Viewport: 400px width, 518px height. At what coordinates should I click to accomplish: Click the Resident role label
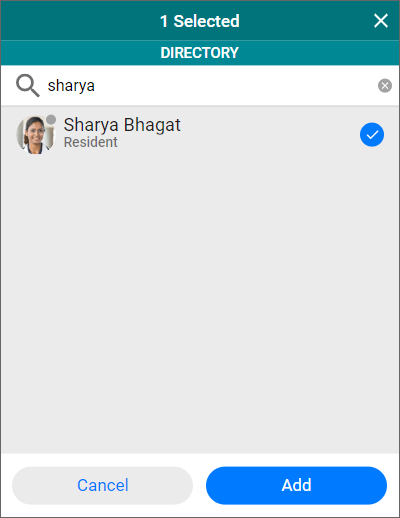click(90, 142)
